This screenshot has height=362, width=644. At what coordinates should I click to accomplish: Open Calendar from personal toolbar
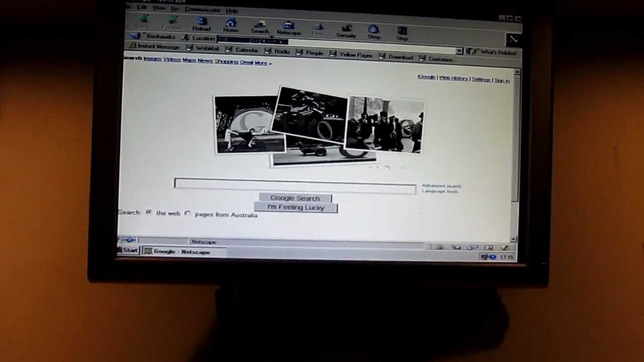click(x=242, y=50)
